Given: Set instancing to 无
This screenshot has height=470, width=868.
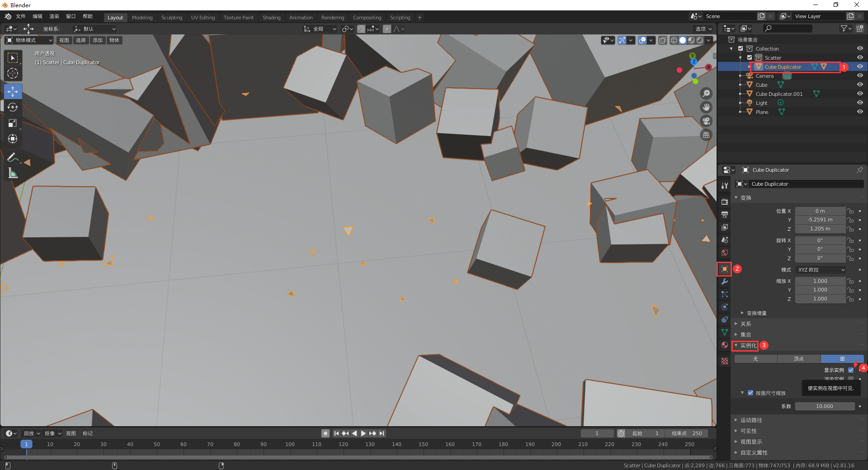Looking at the screenshot, I should 756,359.
